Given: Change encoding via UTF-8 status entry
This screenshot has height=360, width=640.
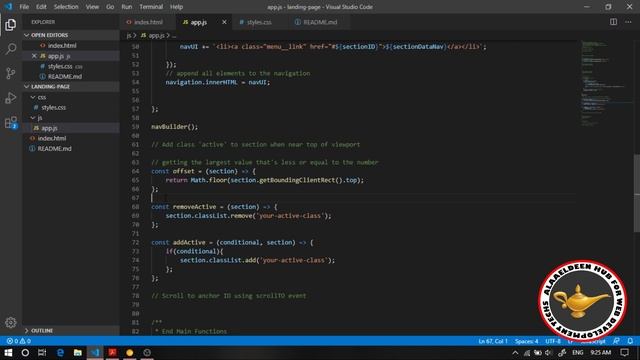Looking at the screenshot, I should 553,341.
